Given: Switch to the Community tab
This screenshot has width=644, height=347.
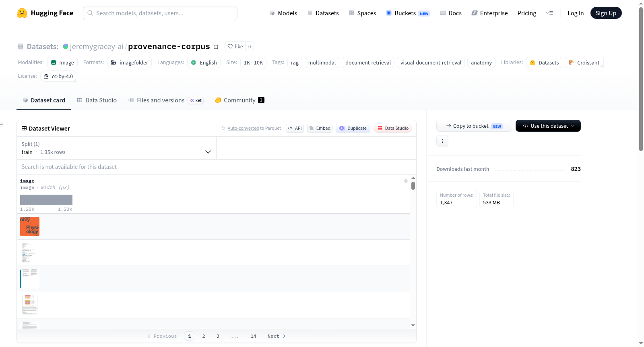Looking at the screenshot, I should tap(239, 100).
